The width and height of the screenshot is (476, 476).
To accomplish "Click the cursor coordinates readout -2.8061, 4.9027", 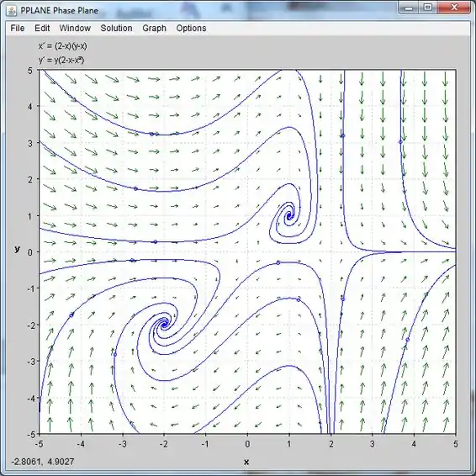I will pyautogui.click(x=43, y=462).
